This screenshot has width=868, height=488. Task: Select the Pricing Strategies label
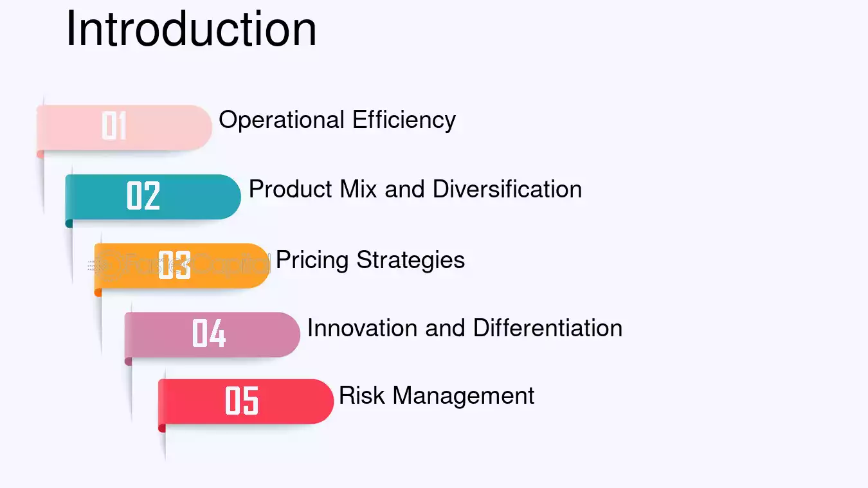(370, 260)
